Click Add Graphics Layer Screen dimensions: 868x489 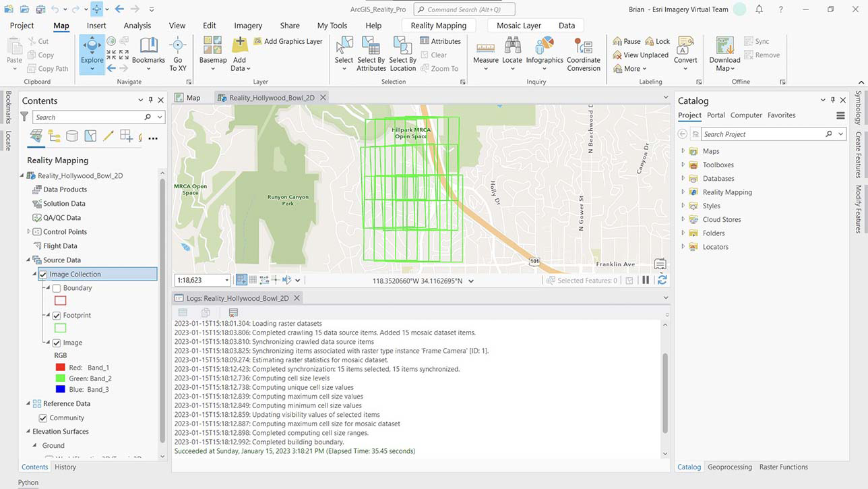[288, 41]
